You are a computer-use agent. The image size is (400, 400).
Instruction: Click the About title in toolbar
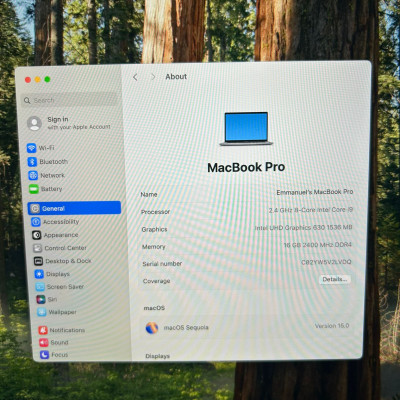[x=176, y=77]
